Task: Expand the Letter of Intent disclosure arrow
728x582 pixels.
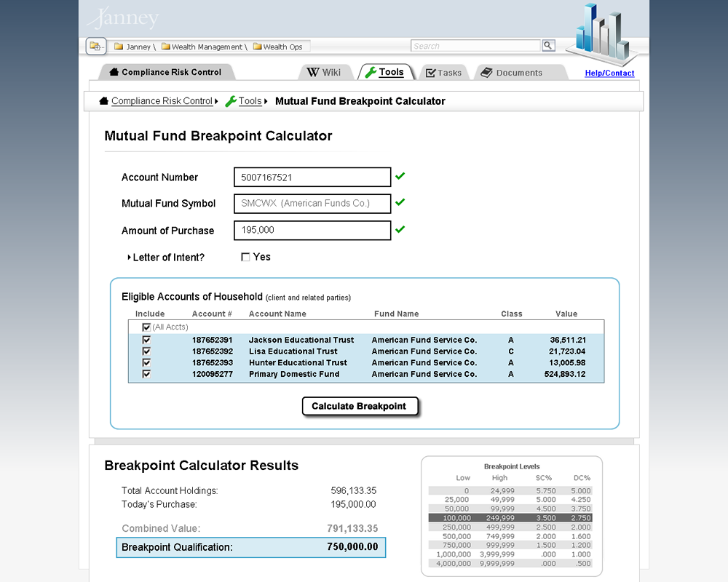Action: coord(128,257)
